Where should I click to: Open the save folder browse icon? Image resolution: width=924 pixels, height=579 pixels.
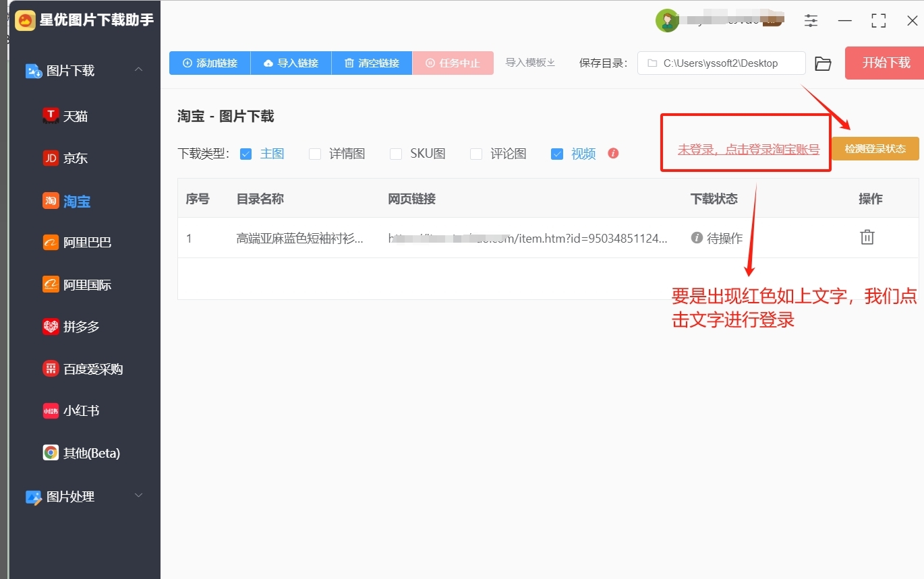pyautogui.click(x=823, y=63)
